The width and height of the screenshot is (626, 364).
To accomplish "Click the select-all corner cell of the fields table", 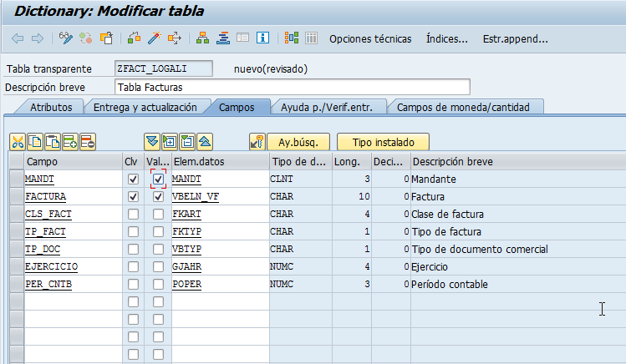I will point(17,161).
